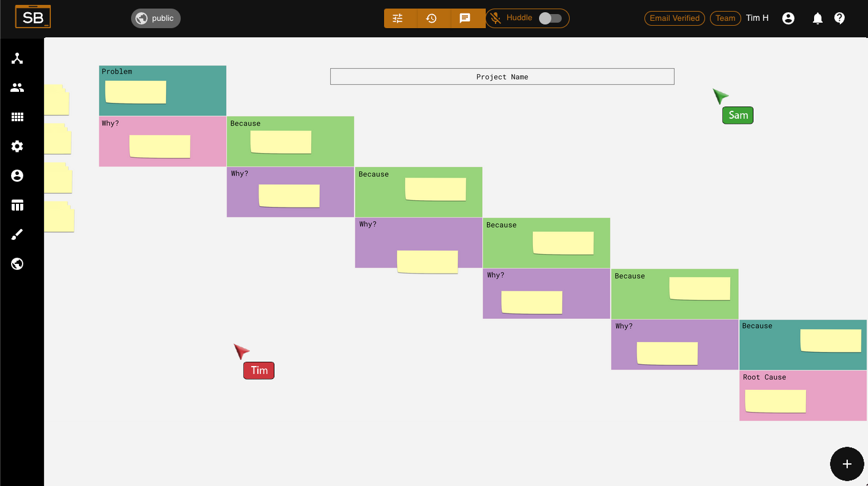Open the table layout icon in sidebar
The image size is (868, 486).
point(17,205)
